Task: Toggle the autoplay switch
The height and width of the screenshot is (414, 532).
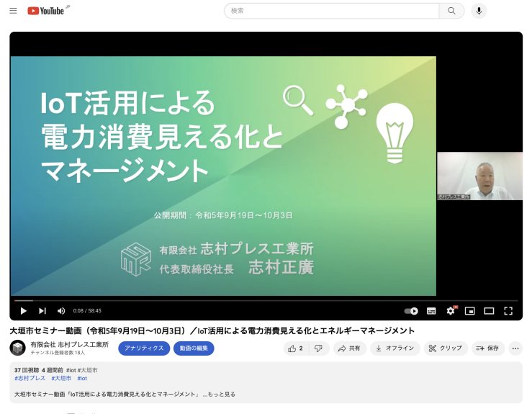Action: tap(411, 311)
